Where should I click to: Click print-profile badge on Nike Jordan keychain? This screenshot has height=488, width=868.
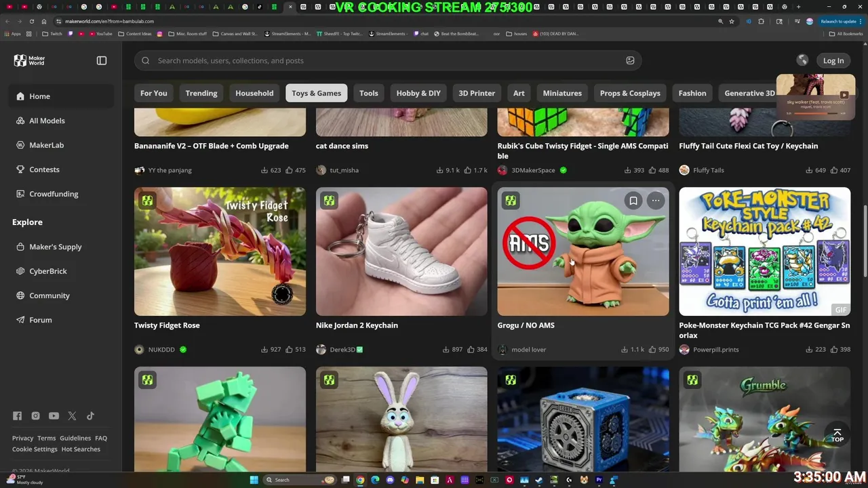pyautogui.click(x=329, y=201)
